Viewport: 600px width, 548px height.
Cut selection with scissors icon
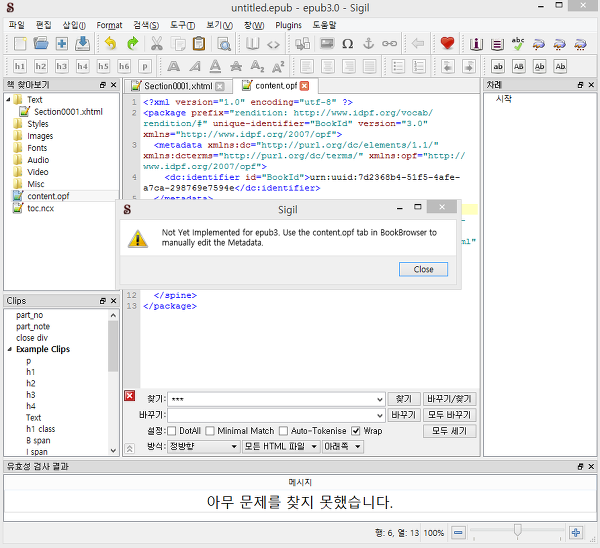coord(157,44)
